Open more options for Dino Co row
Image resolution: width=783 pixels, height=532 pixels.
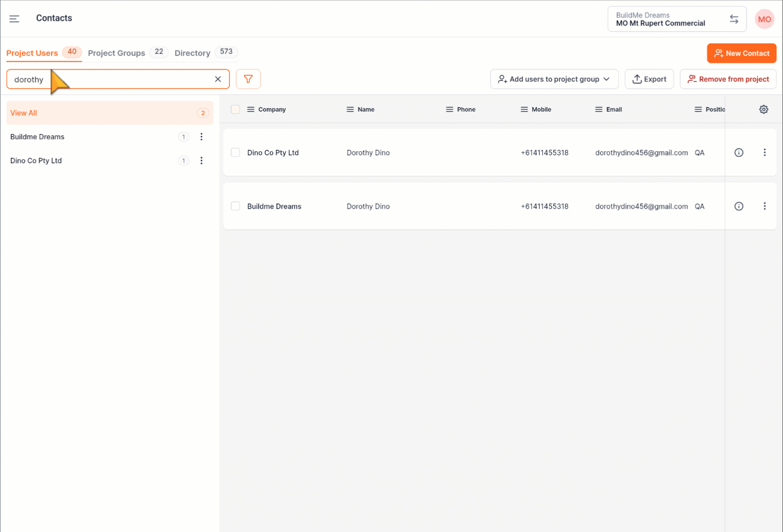click(764, 152)
